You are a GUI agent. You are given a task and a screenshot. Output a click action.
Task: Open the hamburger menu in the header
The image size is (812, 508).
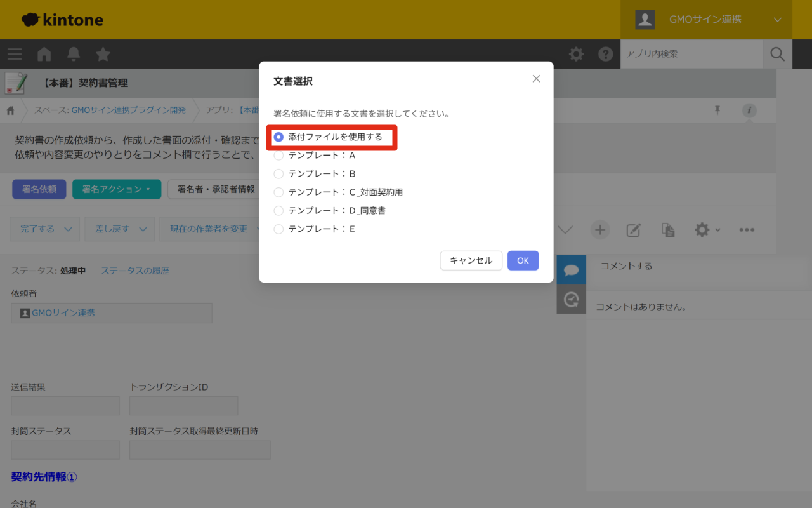(15, 54)
